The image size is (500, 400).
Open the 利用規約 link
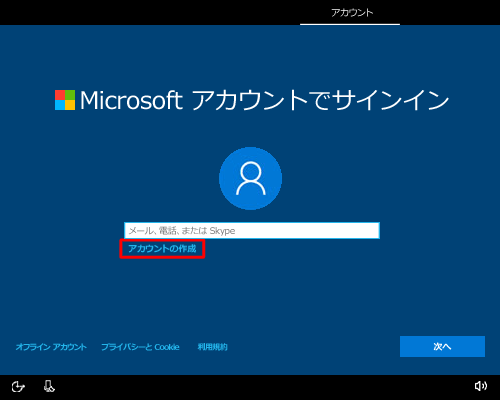pos(212,347)
